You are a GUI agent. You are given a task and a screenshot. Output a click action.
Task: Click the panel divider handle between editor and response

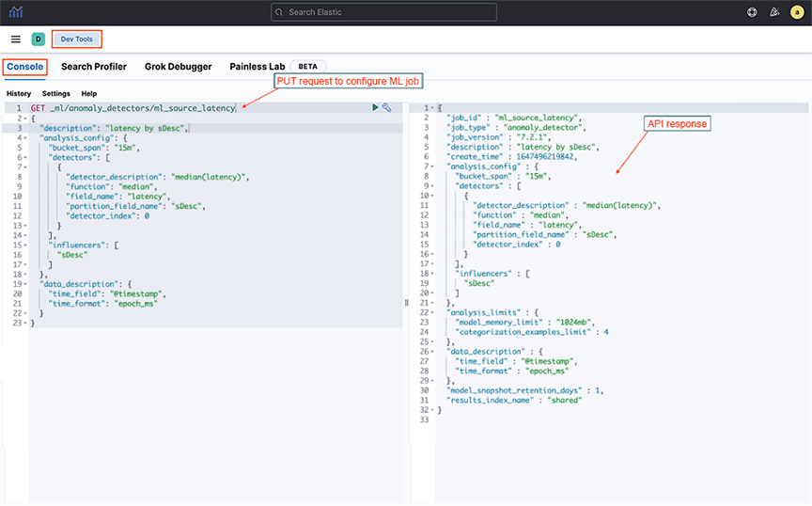pos(407,303)
